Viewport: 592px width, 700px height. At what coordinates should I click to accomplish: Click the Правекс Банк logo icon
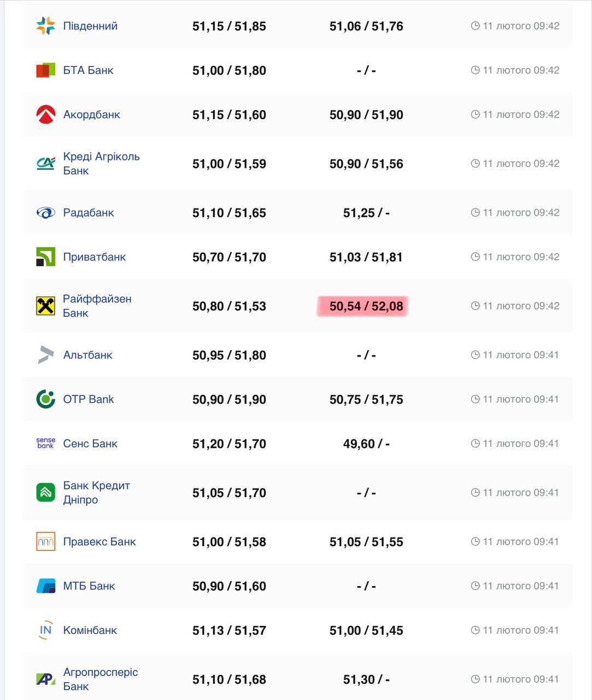(45, 541)
